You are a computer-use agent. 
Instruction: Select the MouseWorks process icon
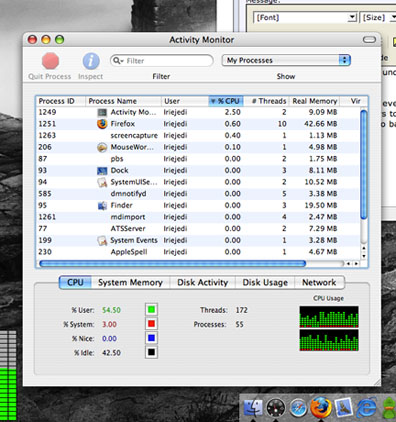point(102,147)
